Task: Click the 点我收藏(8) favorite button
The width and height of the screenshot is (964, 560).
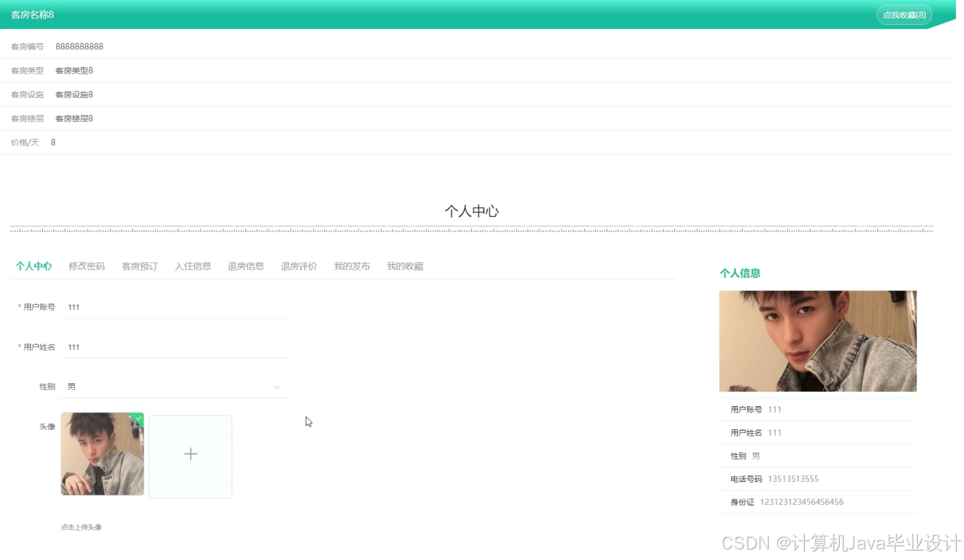Action: coord(904,14)
